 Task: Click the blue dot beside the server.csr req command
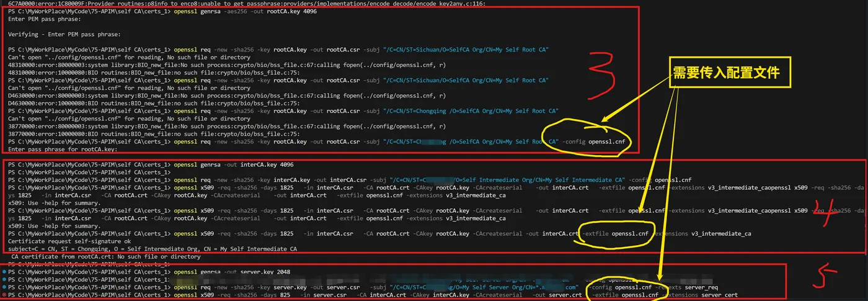(x=5, y=287)
